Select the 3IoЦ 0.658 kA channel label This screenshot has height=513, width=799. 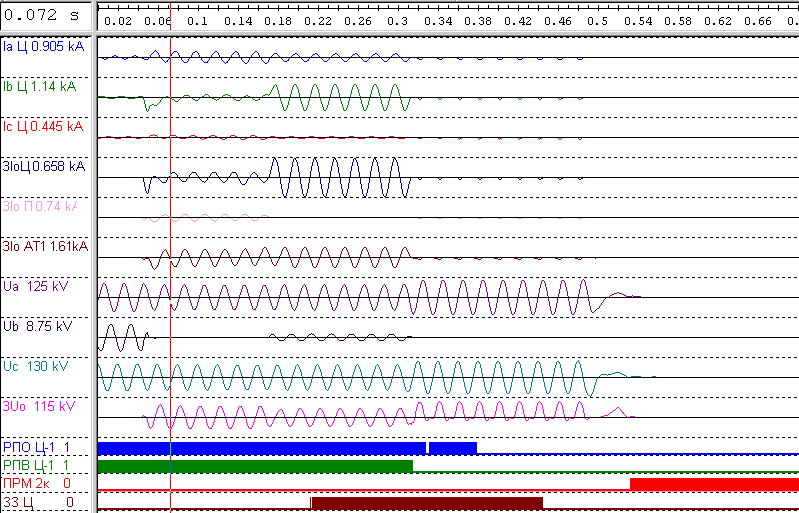click(x=44, y=167)
